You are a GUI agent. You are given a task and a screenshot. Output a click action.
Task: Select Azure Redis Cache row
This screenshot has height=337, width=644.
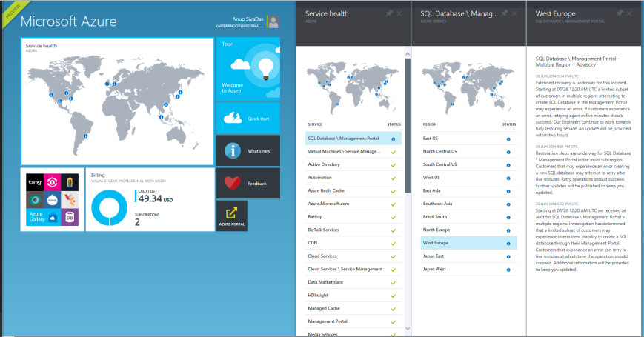[x=353, y=190]
